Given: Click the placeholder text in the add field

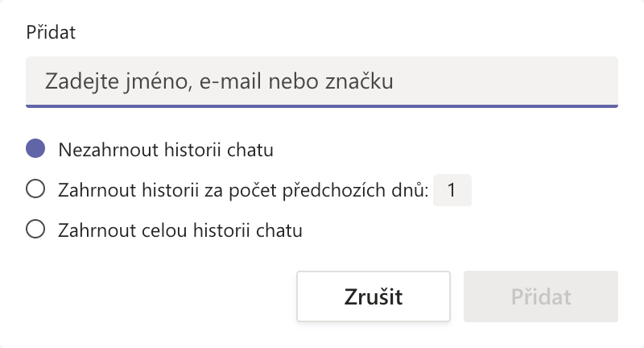Looking at the screenshot, I should (219, 81).
